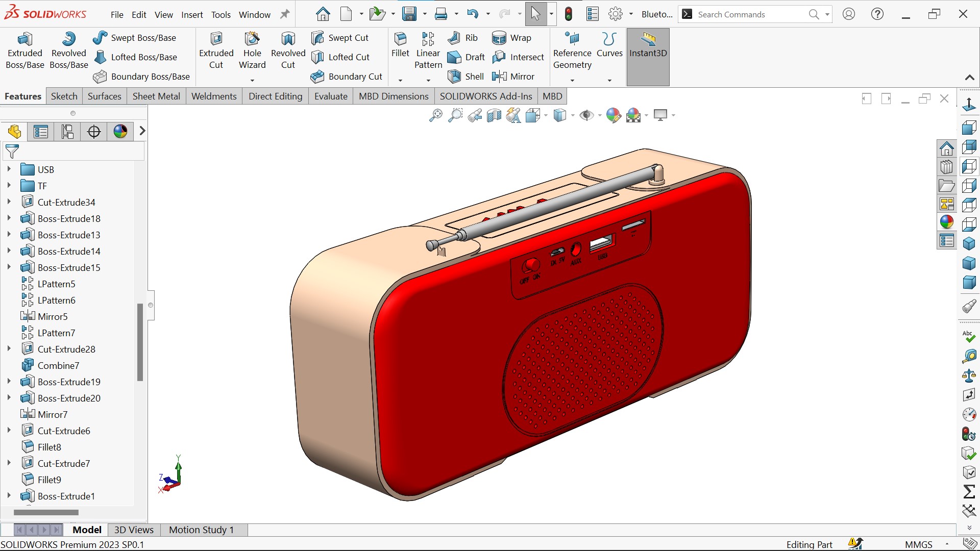Open the Motion Study 1 tab

click(201, 530)
